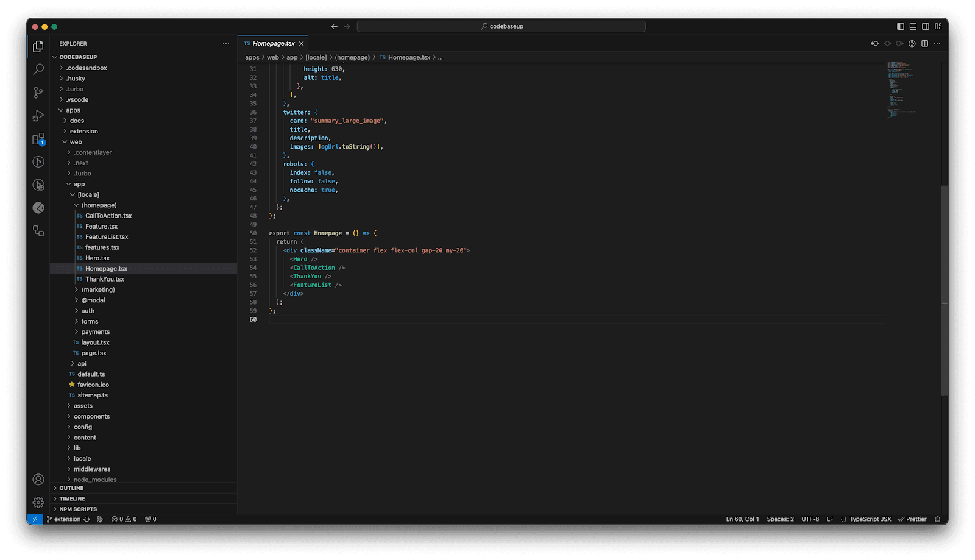Image resolution: width=975 pixels, height=560 pixels.
Task: Click the remote window indicator in status bar
Action: pos(35,519)
